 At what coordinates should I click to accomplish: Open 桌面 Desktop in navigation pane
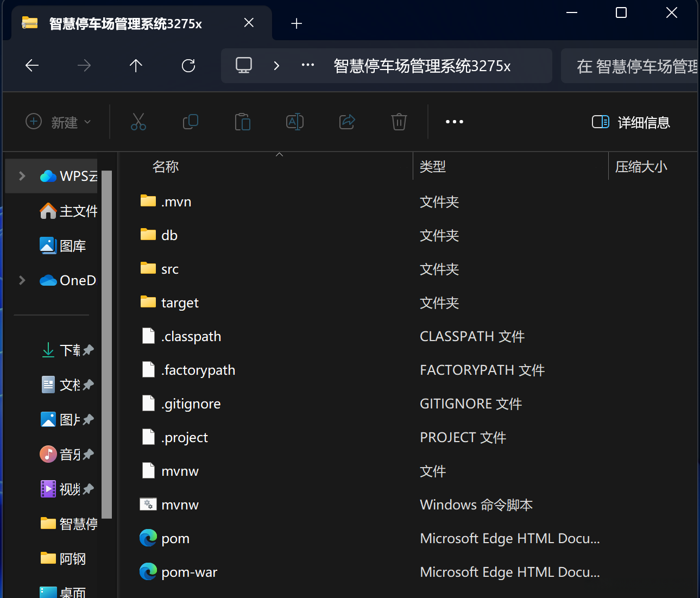63,591
